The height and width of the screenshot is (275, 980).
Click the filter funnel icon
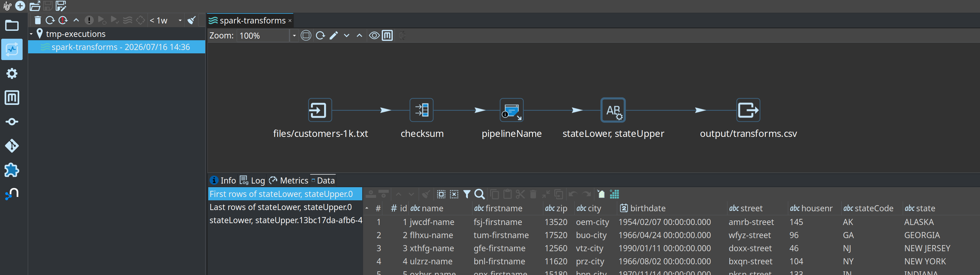click(467, 194)
